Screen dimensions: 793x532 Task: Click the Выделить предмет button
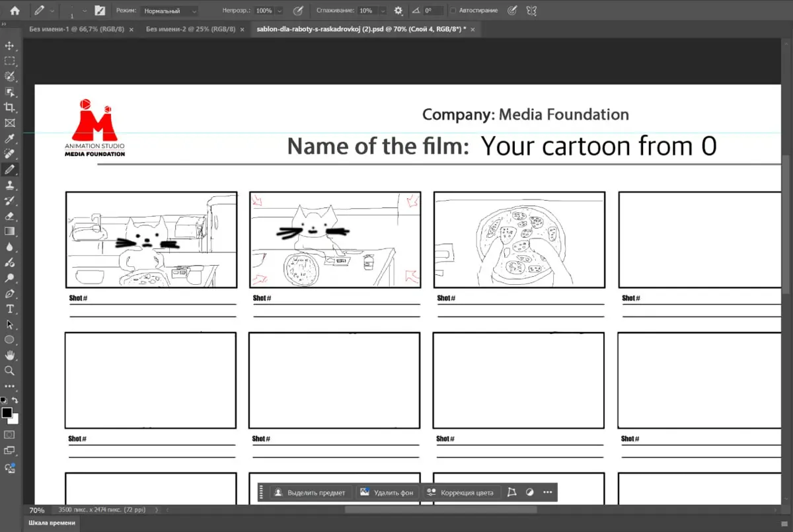tap(310, 492)
